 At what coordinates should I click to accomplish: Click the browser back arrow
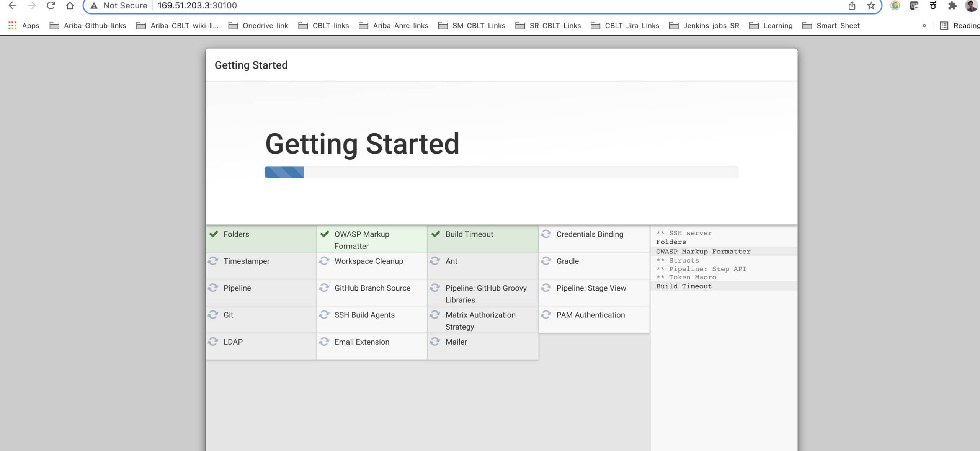(12, 5)
